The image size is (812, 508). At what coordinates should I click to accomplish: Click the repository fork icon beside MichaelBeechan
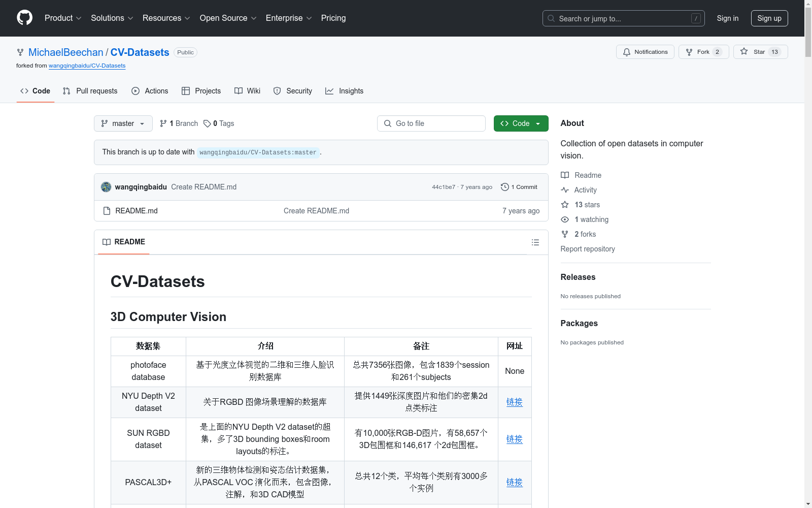tap(20, 52)
